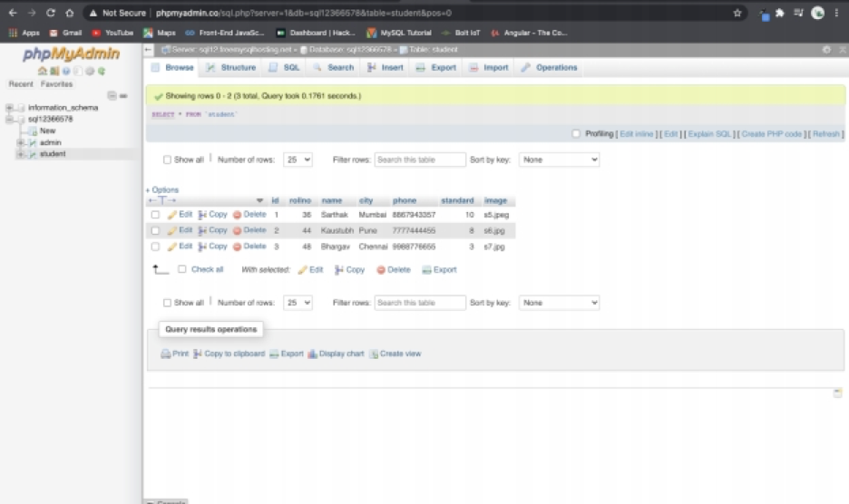Expand the admin table node

[21, 143]
